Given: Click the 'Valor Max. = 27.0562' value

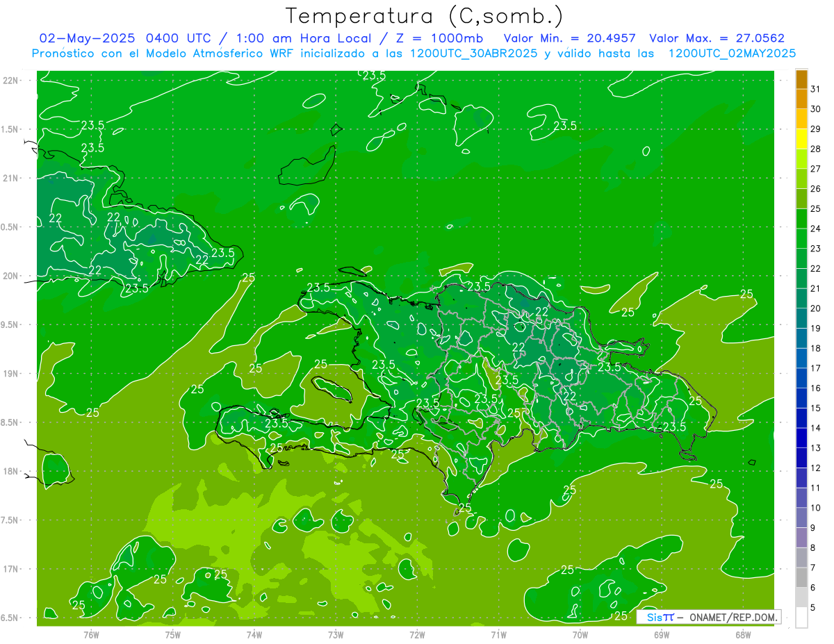Looking at the screenshot, I should click(x=717, y=38).
